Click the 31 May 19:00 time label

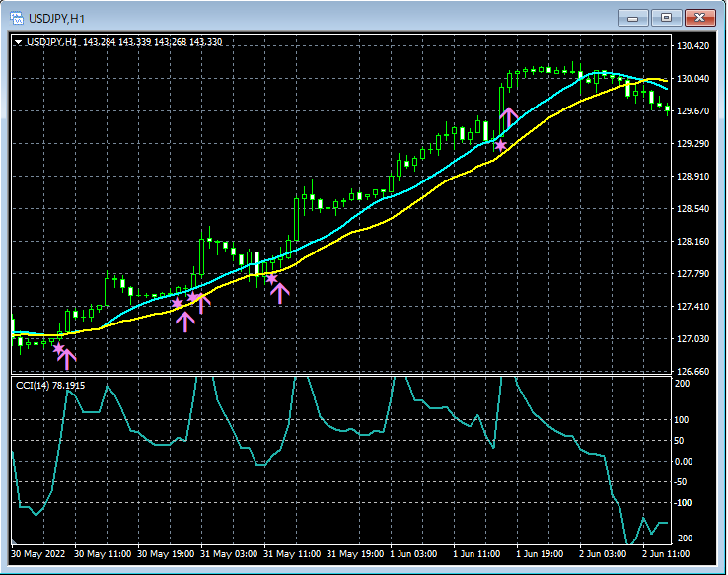pos(355,554)
